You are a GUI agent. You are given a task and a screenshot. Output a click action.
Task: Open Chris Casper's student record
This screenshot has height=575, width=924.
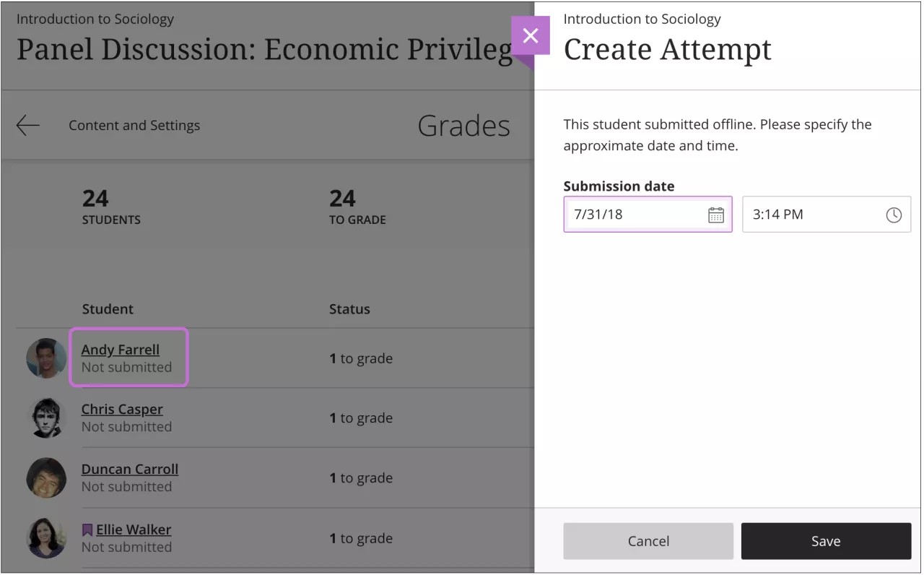121,409
